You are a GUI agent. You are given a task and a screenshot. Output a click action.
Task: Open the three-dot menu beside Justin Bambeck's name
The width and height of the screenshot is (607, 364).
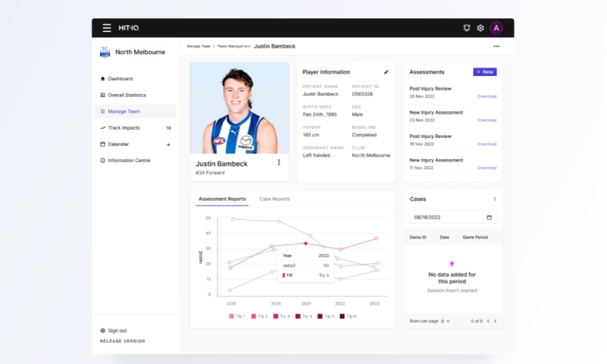pos(278,162)
